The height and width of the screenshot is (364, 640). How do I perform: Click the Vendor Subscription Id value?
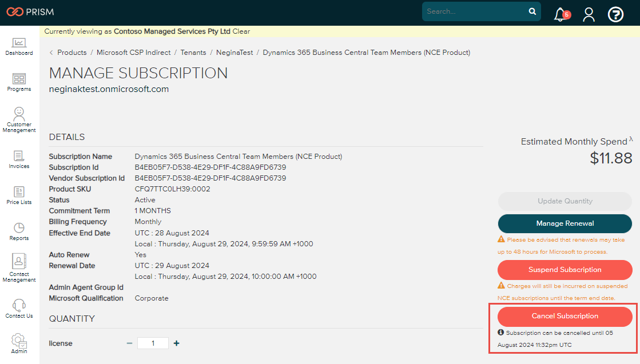[210, 178]
